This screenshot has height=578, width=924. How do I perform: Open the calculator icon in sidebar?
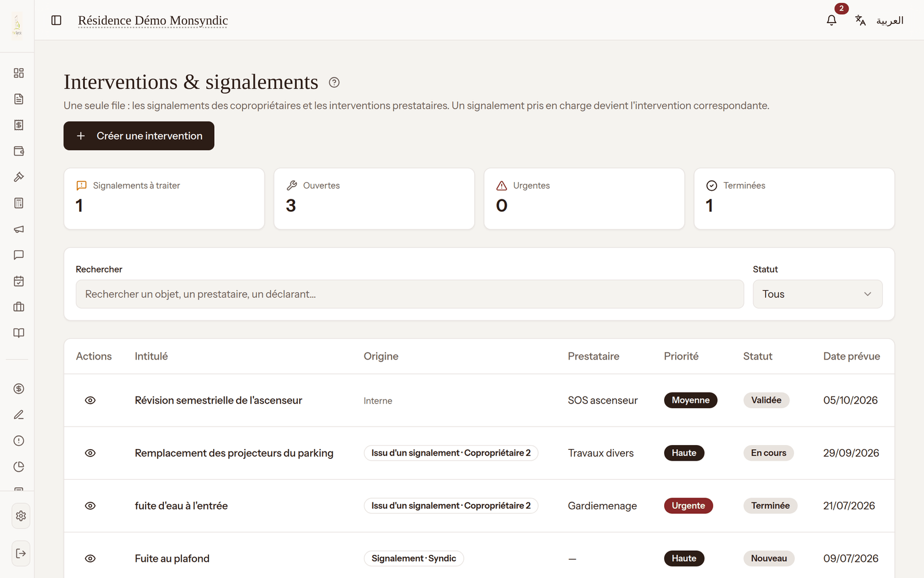tap(18, 203)
